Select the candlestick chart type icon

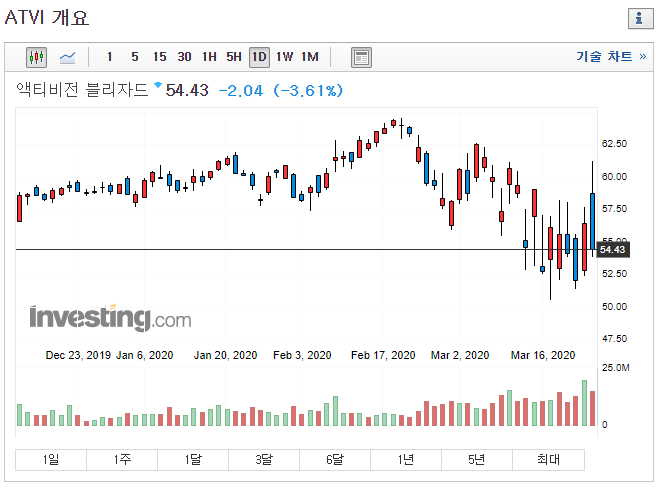pos(36,57)
